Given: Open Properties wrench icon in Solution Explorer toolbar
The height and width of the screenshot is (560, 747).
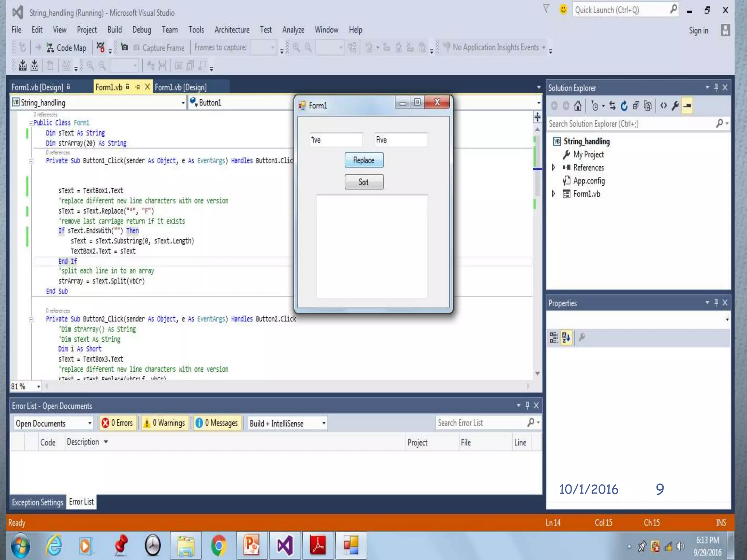Looking at the screenshot, I should click(x=675, y=106).
